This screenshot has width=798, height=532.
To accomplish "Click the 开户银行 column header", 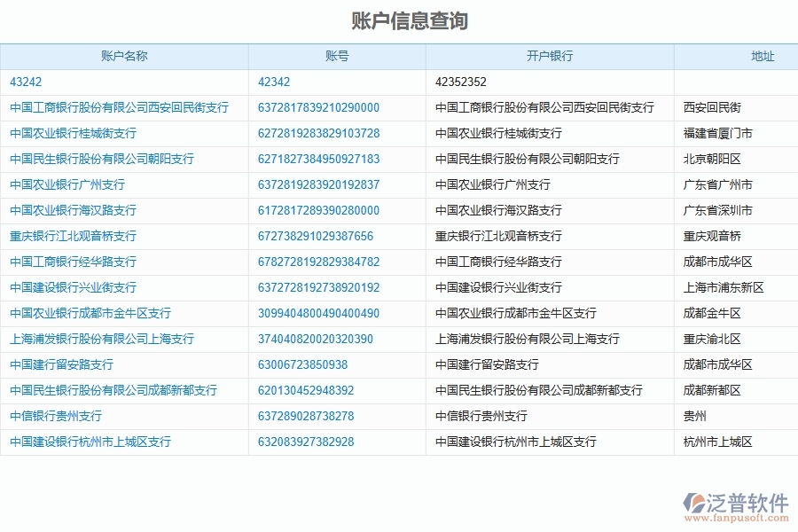I will (550, 56).
